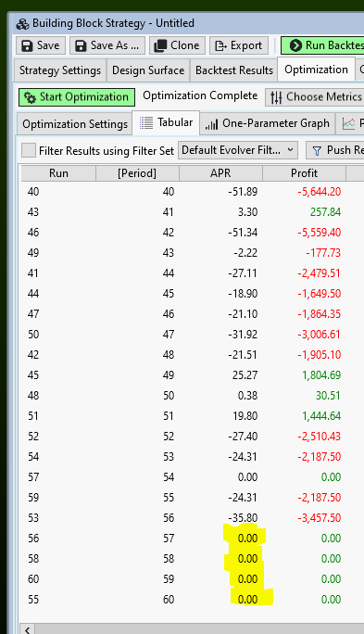This screenshot has width=364, height=634.
Task: Select the profit cell 257.84
Action: (326, 212)
